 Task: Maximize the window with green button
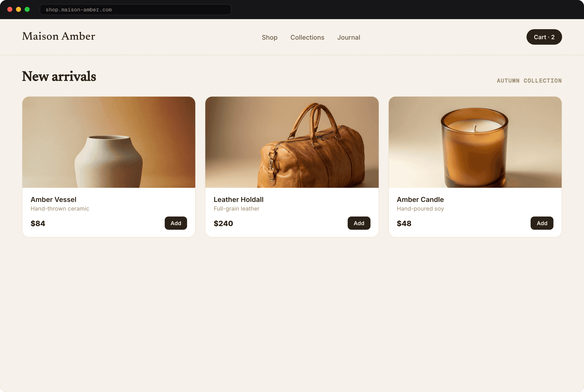pyautogui.click(x=27, y=10)
